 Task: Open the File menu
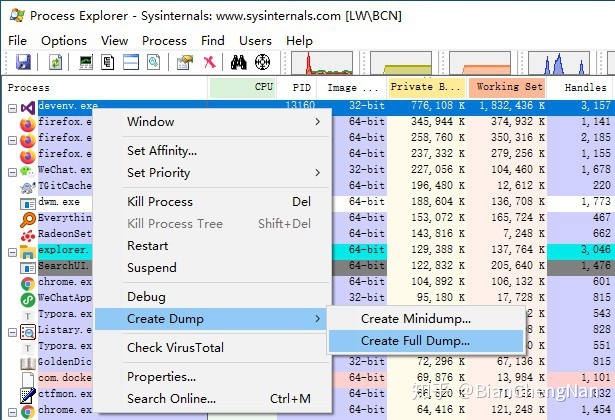click(17, 41)
